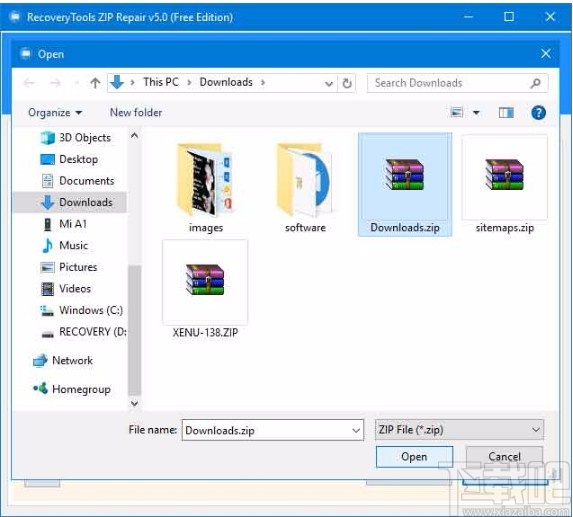The height and width of the screenshot is (517, 573).
Task: Go up one folder level with the up arrow
Action: (x=95, y=83)
